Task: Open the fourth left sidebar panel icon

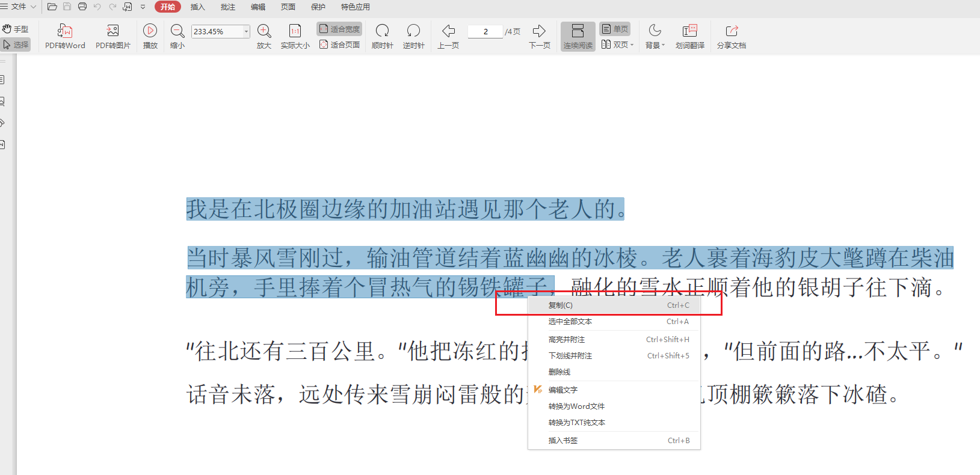Action: (2, 144)
